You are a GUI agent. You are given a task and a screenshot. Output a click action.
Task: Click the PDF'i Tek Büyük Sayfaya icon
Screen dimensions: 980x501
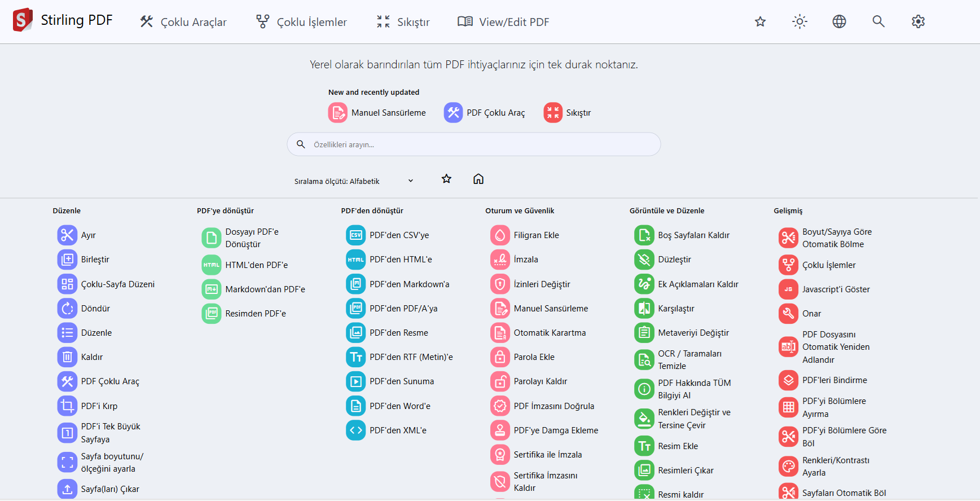point(67,433)
